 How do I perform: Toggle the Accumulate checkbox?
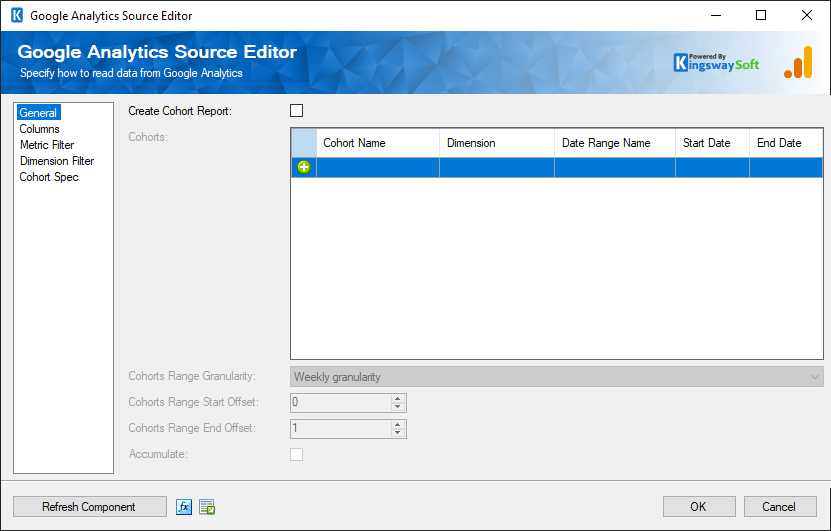(x=296, y=454)
